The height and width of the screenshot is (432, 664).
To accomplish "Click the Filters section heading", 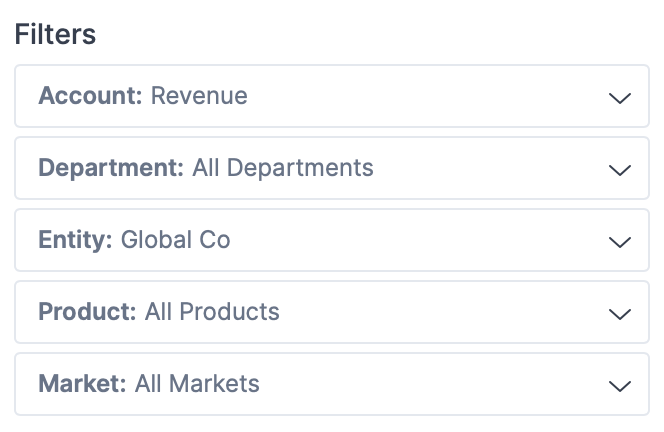I will [x=55, y=35].
